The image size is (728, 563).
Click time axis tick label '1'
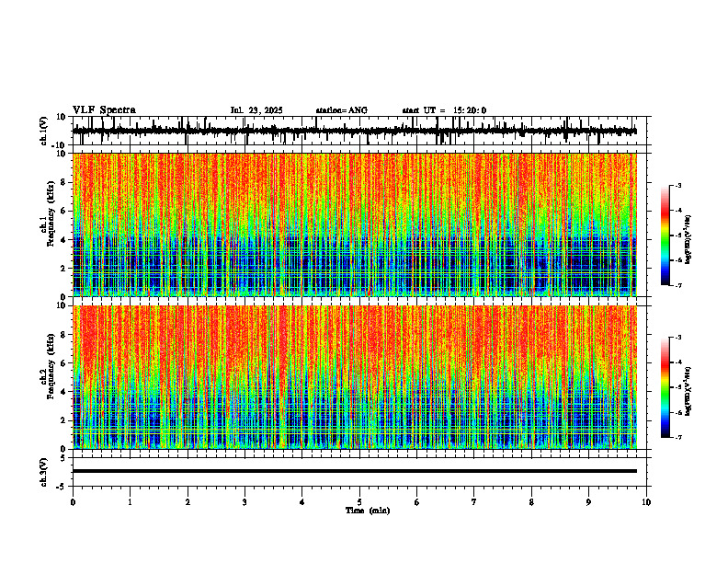130,502
